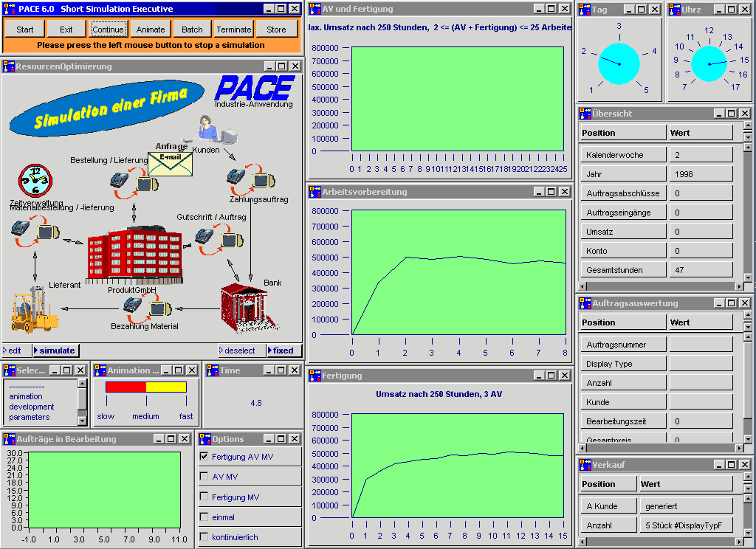The height and width of the screenshot is (549, 756).
Task: Enable the einmal checkbox
Action: [204, 517]
